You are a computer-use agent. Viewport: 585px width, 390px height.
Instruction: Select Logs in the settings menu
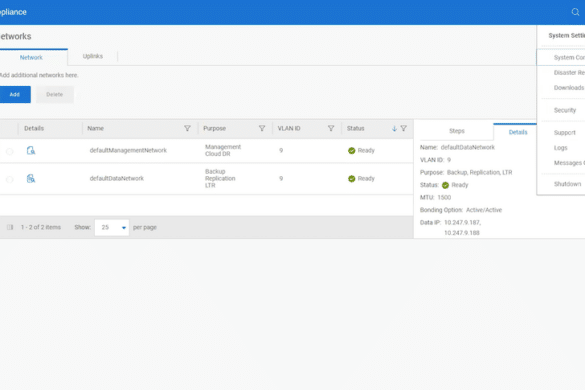560,148
